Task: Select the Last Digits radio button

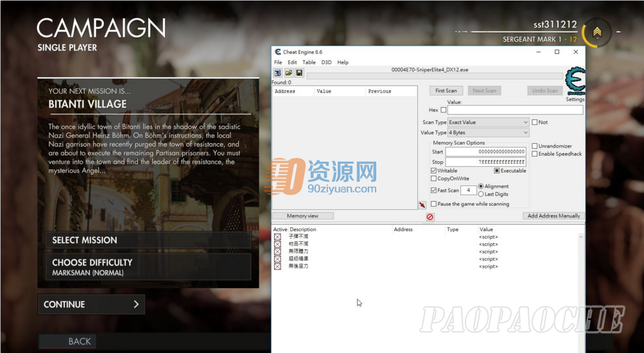Action: point(481,194)
